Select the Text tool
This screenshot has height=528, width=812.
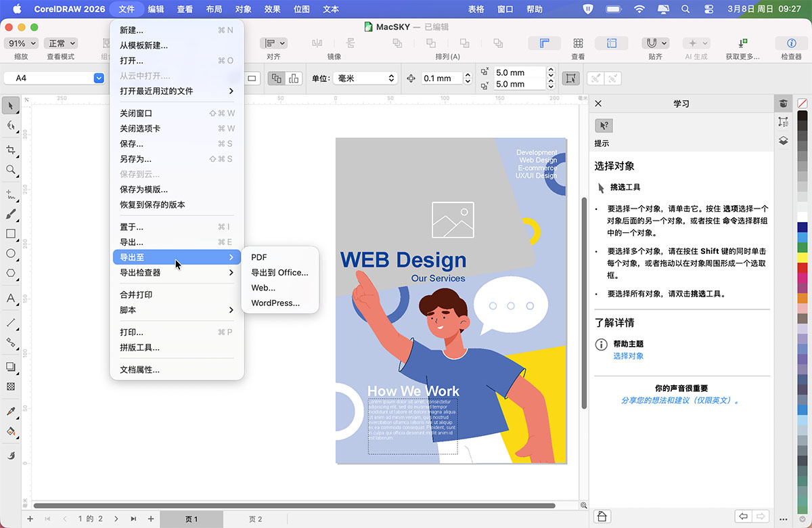tap(11, 298)
